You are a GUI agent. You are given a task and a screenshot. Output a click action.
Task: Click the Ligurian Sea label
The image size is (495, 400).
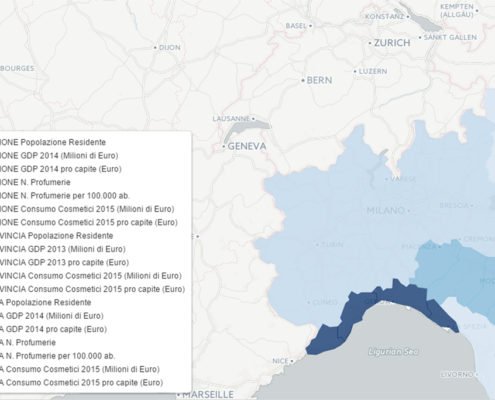pyautogui.click(x=393, y=351)
